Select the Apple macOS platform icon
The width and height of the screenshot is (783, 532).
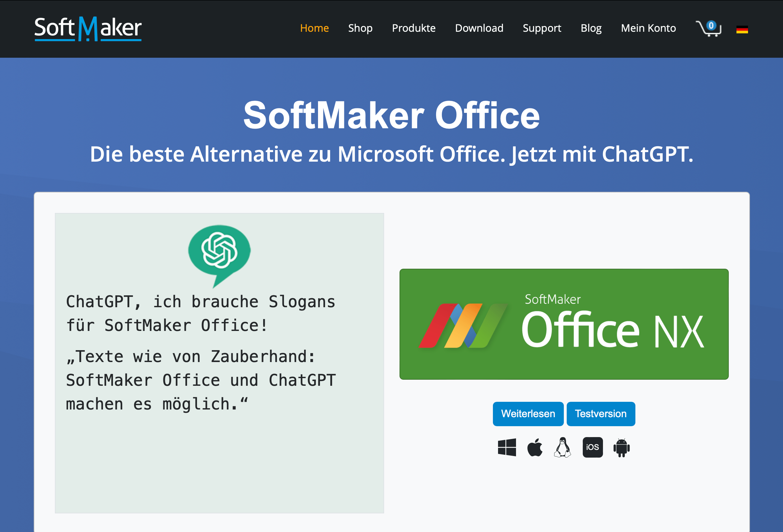(535, 447)
